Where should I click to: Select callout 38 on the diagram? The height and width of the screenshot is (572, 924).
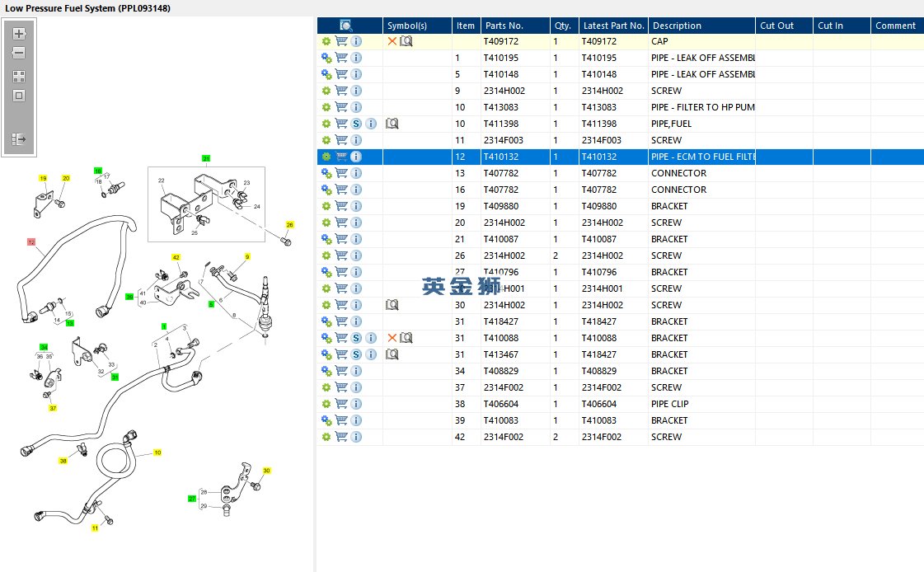click(x=63, y=461)
